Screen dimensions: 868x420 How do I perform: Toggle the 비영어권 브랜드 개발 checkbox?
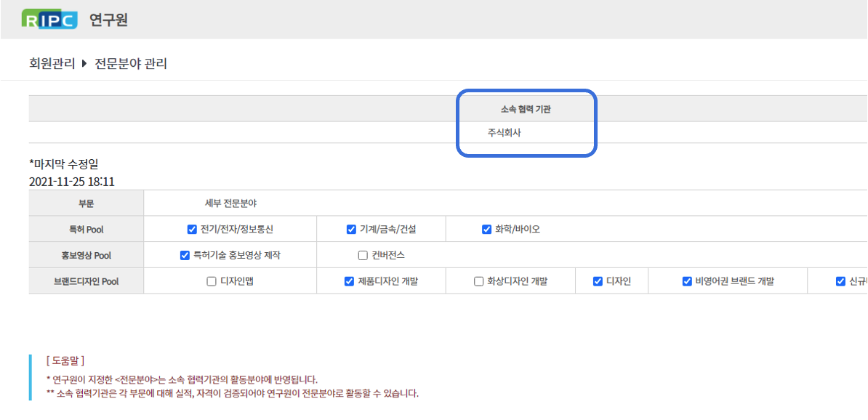(x=686, y=281)
